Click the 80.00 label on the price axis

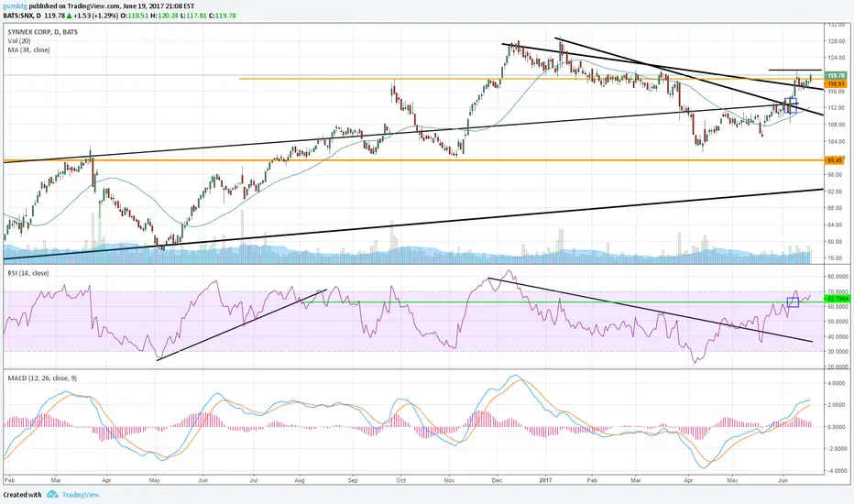click(x=836, y=241)
